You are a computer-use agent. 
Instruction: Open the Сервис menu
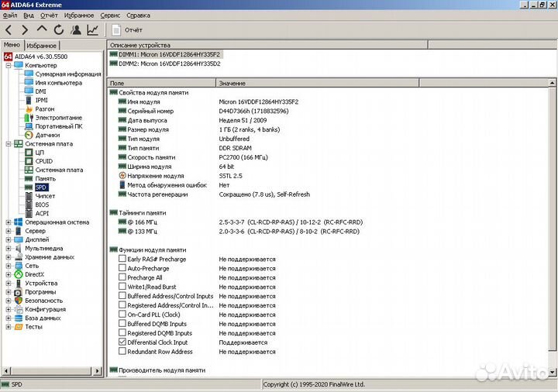click(x=110, y=15)
